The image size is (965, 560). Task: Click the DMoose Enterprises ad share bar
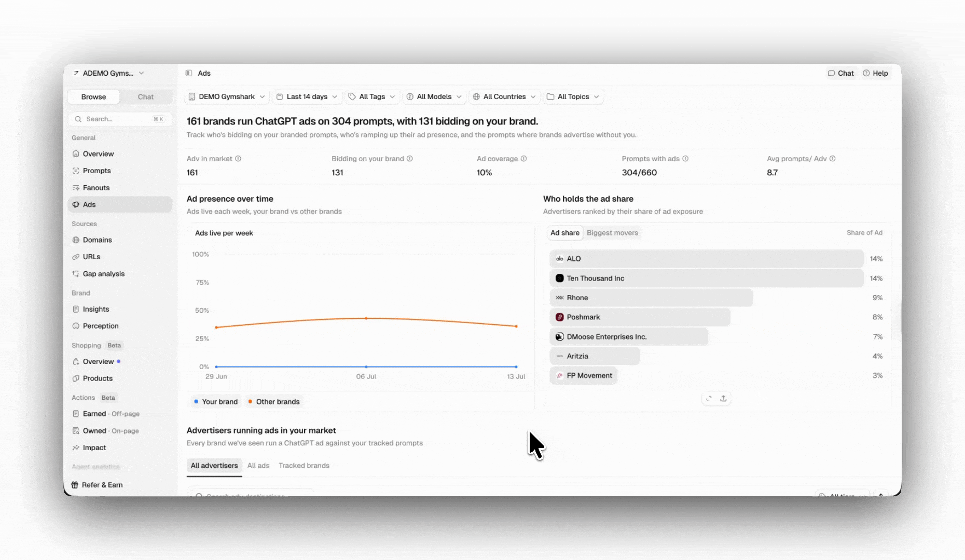coord(629,337)
